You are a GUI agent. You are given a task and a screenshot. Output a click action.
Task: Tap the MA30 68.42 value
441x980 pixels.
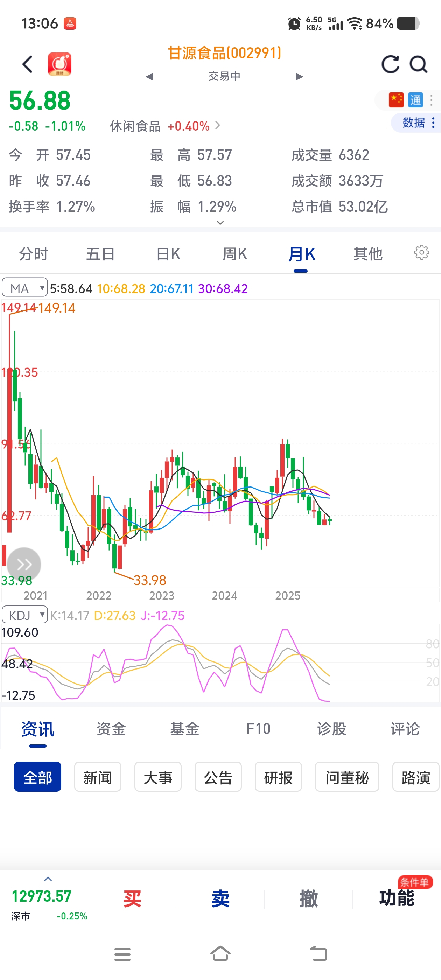point(223,288)
